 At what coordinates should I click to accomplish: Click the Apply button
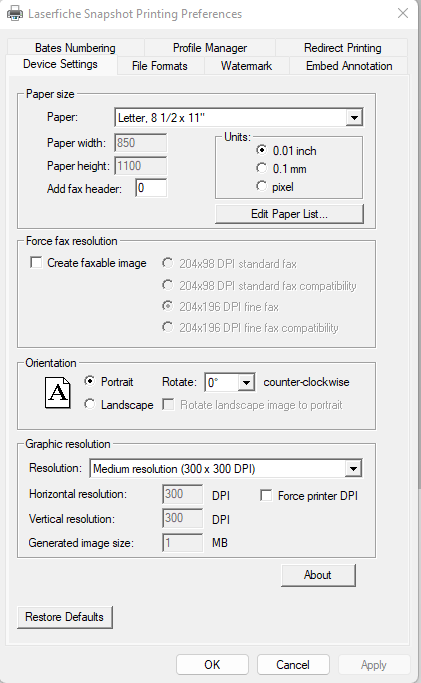tap(374, 665)
